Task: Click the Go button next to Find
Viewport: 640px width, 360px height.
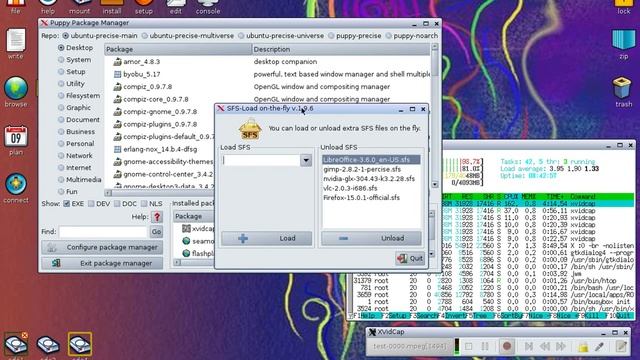Action: pos(156,232)
